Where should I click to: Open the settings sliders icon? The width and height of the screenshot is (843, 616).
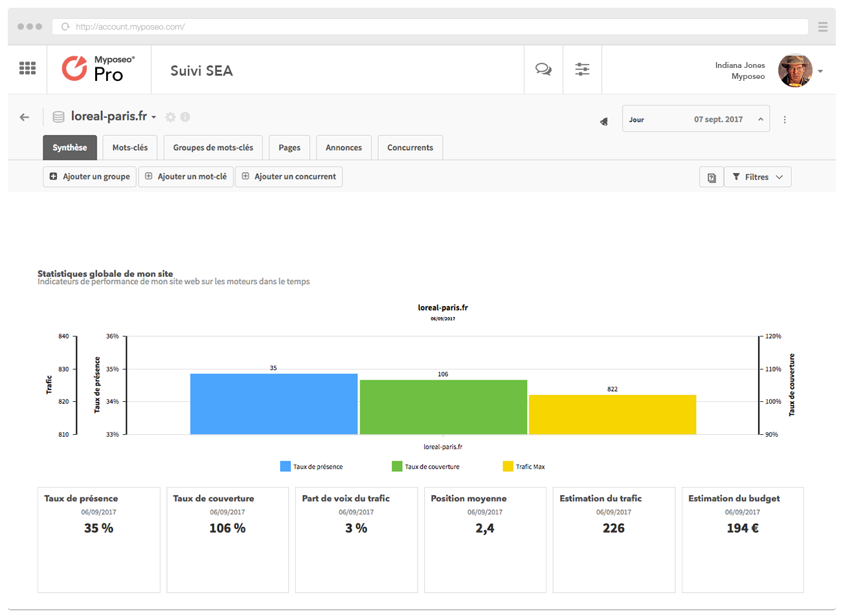(582, 69)
